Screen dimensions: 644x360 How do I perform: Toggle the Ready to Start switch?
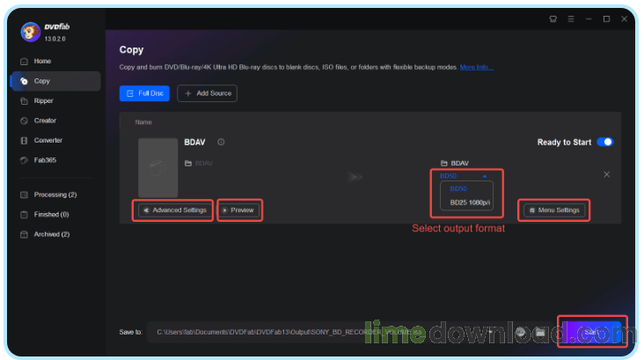click(605, 142)
